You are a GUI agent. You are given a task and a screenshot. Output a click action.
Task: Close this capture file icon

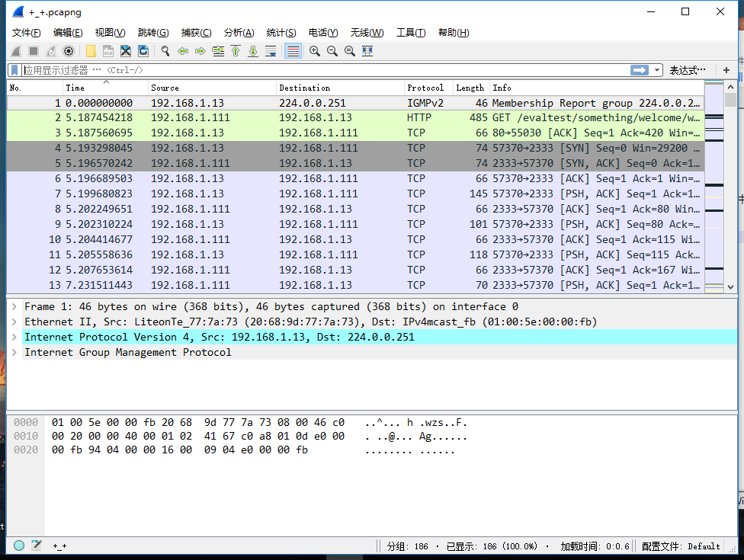[125, 51]
